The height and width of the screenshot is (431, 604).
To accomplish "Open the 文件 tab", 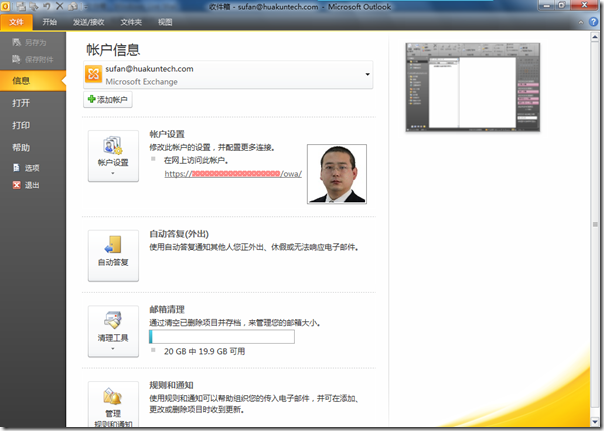I will [x=16, y=22].
